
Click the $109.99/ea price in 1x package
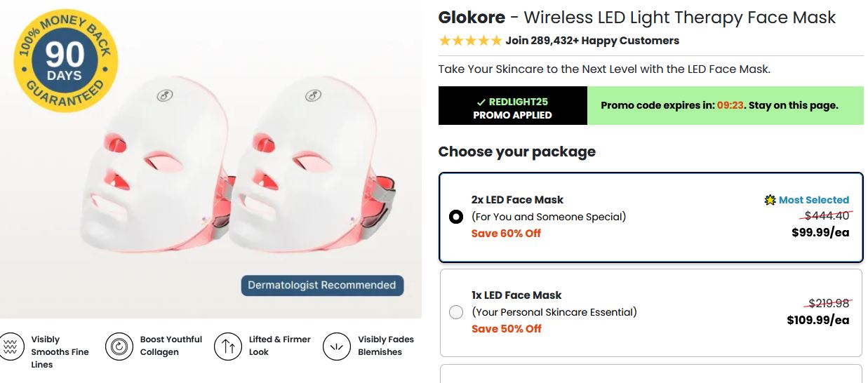pyautogui.click(x=817, y=320)
